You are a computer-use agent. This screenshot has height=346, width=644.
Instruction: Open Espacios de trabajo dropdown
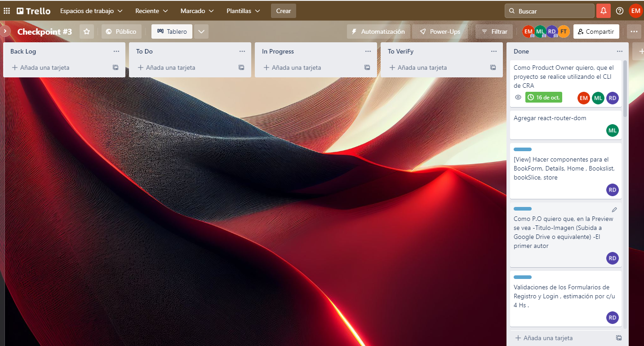(x=91, y=11)
